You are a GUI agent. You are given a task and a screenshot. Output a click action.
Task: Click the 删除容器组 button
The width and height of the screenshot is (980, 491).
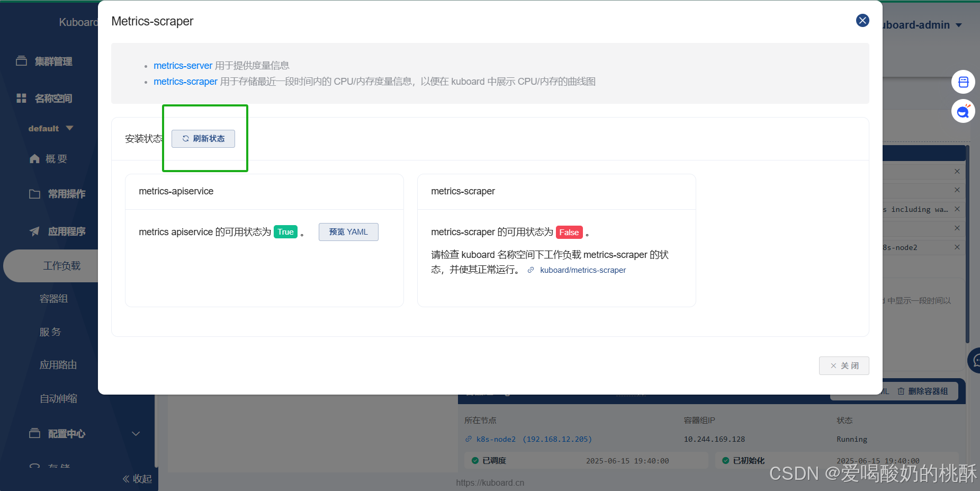[923, 391]
